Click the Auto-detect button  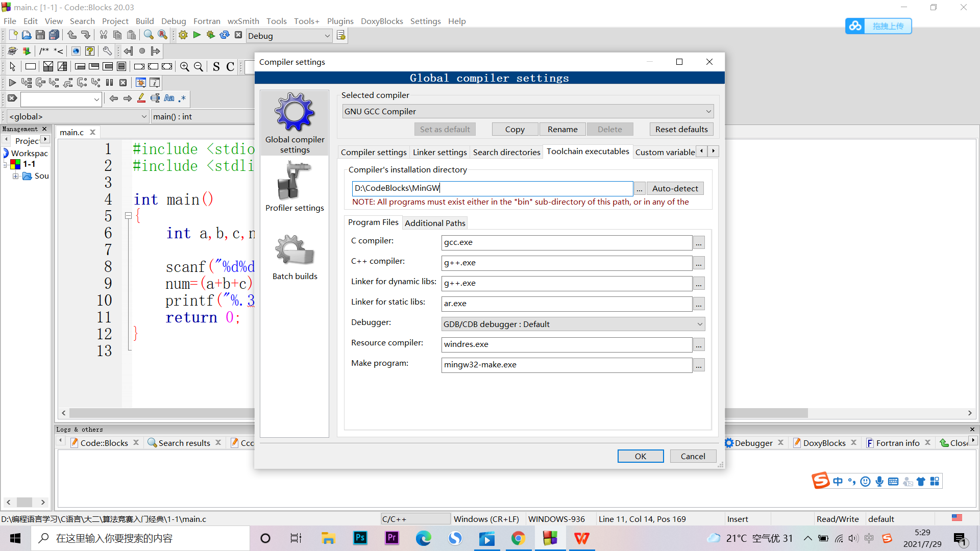coord(675,189)
